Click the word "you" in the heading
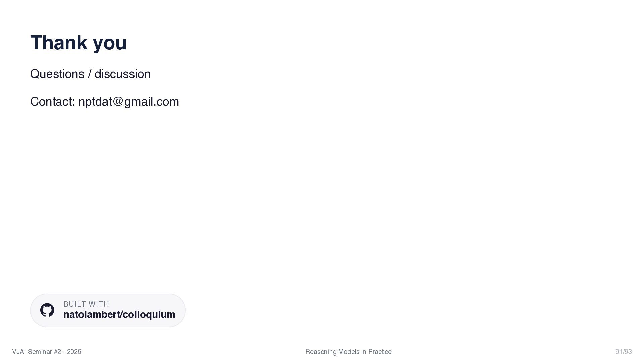Viewport: 644px width, 362px height. 110,44
